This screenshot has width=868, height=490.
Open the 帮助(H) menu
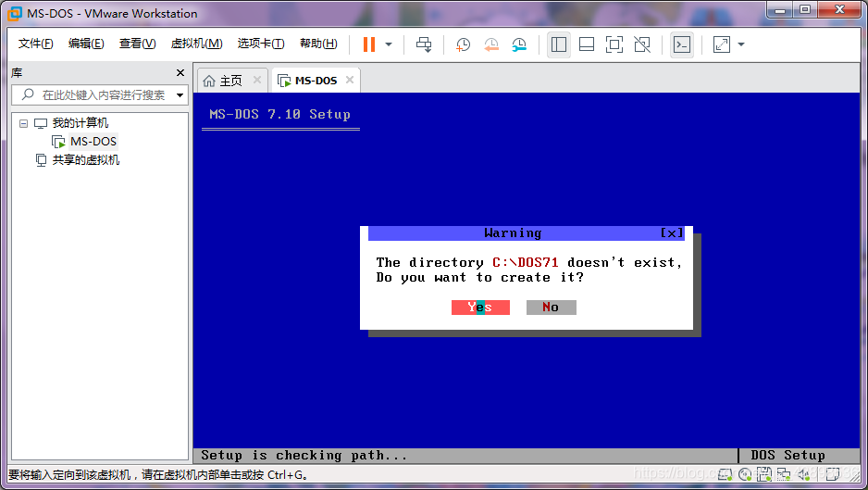coord(318,44)
